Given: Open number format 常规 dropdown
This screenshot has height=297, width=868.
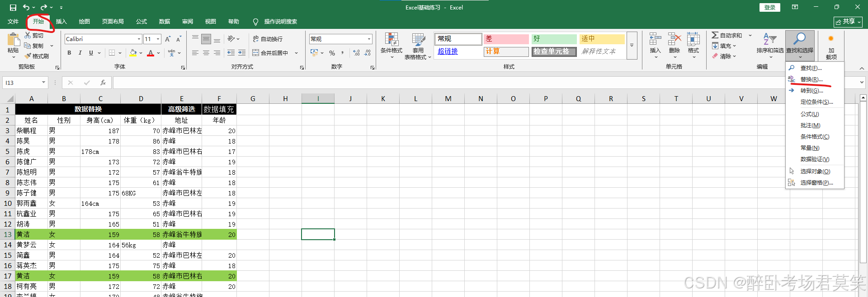Looking at the screenshot, I should (x=369, y=39).
